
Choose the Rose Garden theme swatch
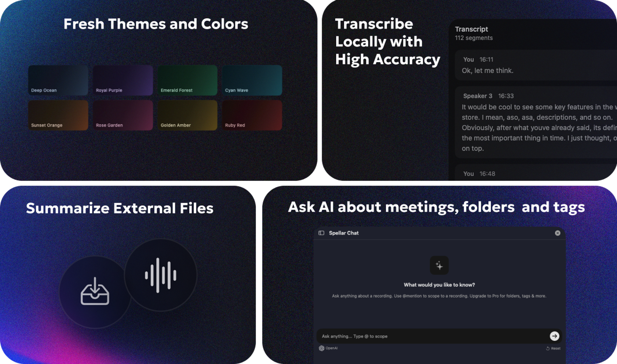coord(123,115)
